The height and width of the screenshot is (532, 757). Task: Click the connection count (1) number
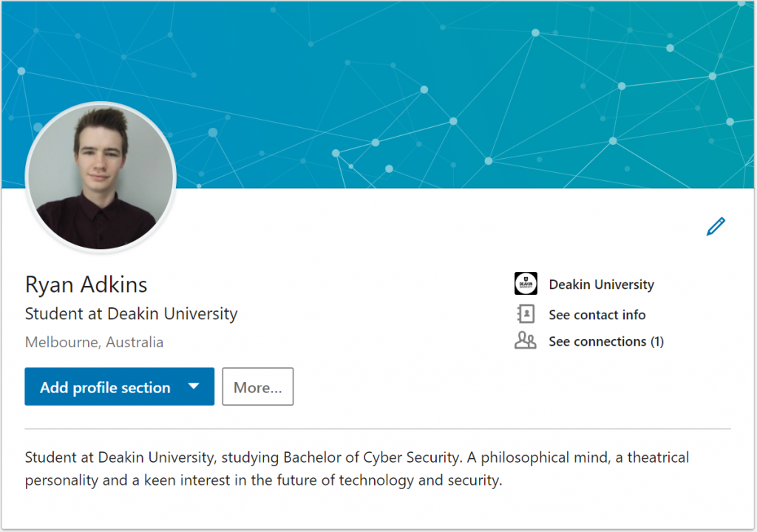click(x=657, y=342)
